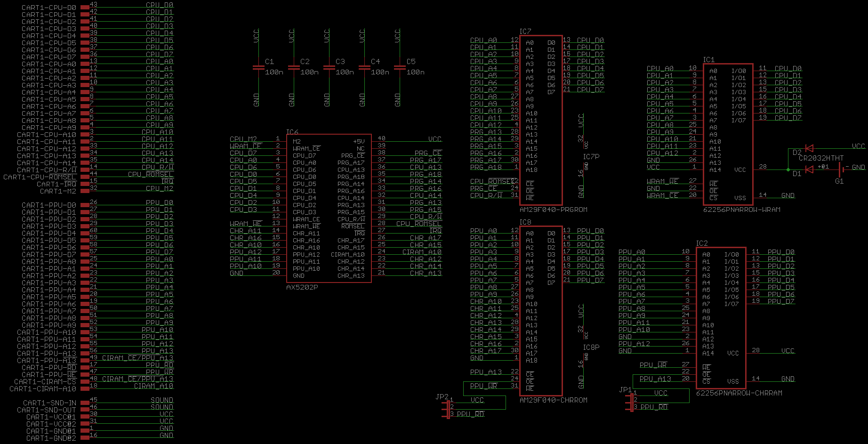The height and width of the screenshot is (444, 868).
Task: Select the C3 capacitor symbol
Action: tap(329, 67)
